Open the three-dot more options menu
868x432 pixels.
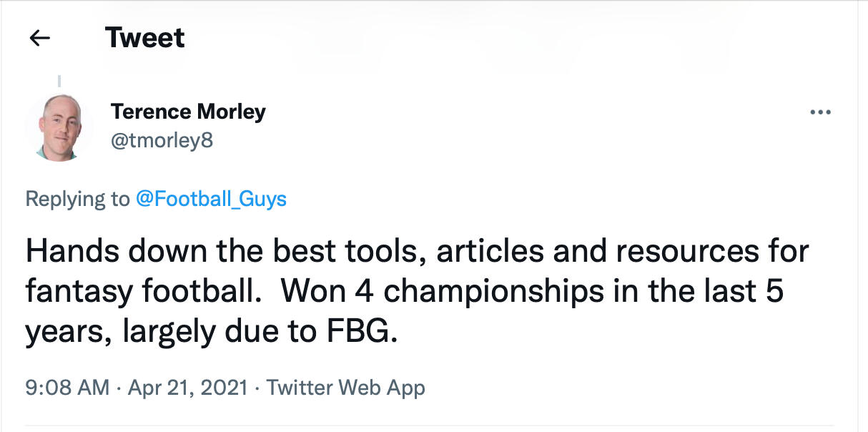coord(819,112)
